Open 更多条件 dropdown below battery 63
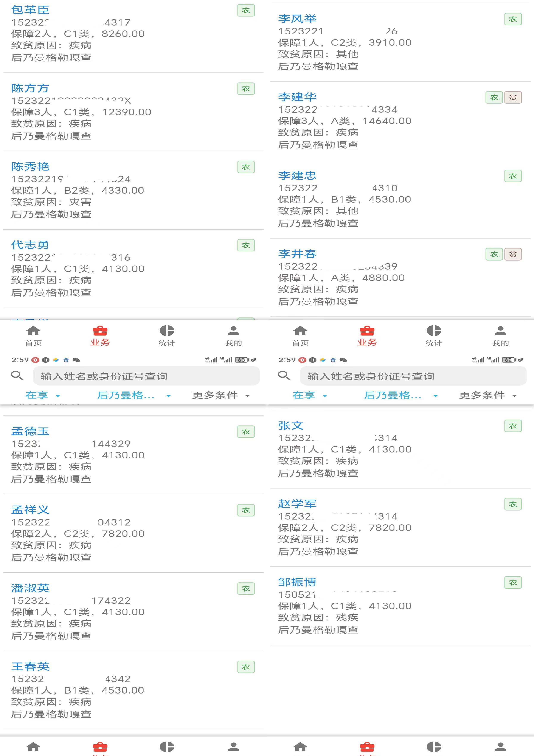The image size is (534, 756). pos(221,395)
